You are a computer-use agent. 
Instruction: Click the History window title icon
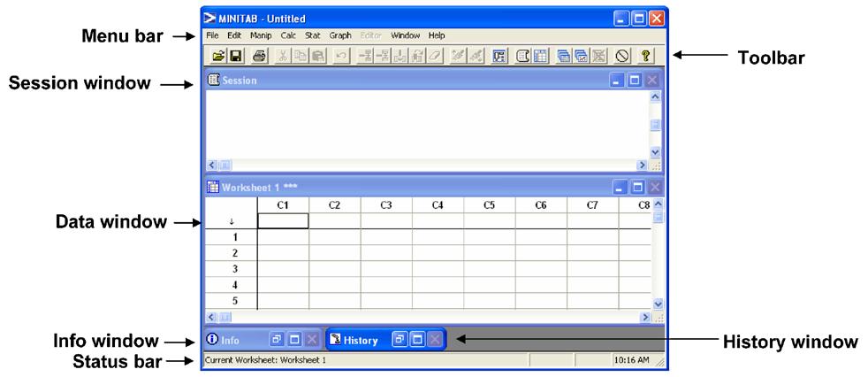334,339
